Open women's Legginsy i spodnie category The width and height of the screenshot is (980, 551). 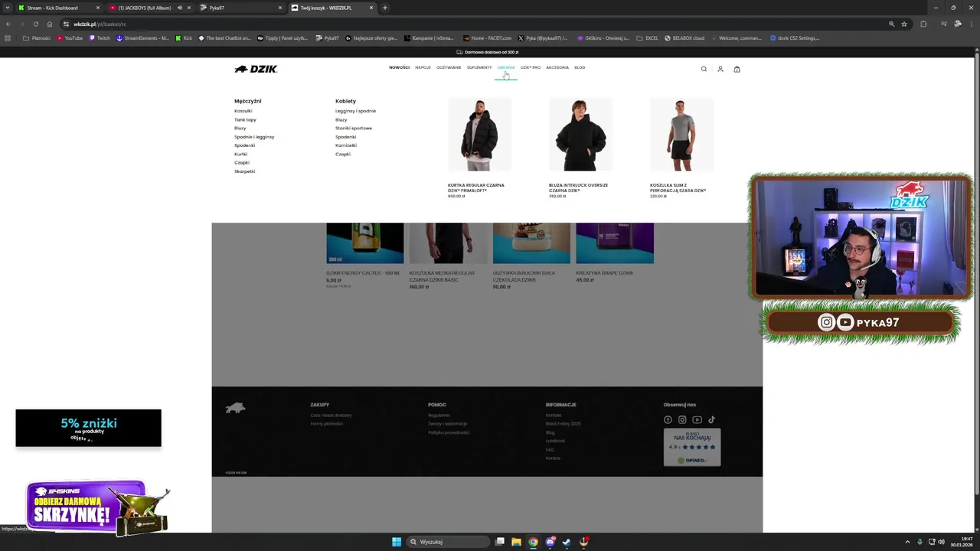tap(355, 111)
